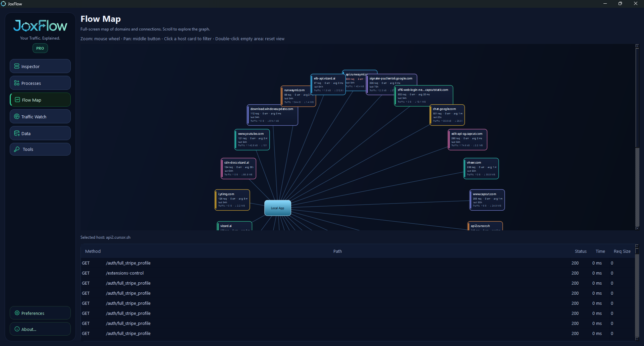Image resolution: width=644 pixels, height=346 pixels.
Task: Select the Local App node
Action: (x=278, y=208)
